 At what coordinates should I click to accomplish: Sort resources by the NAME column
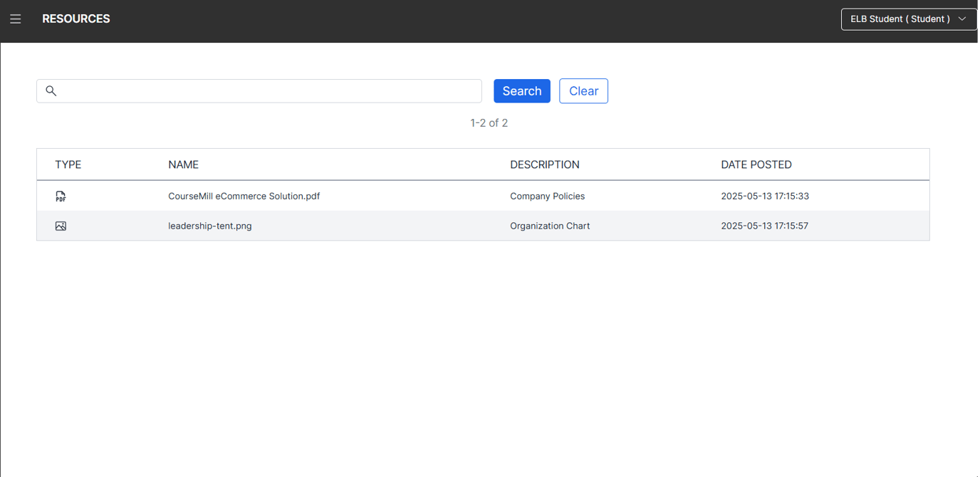[183, 164]
